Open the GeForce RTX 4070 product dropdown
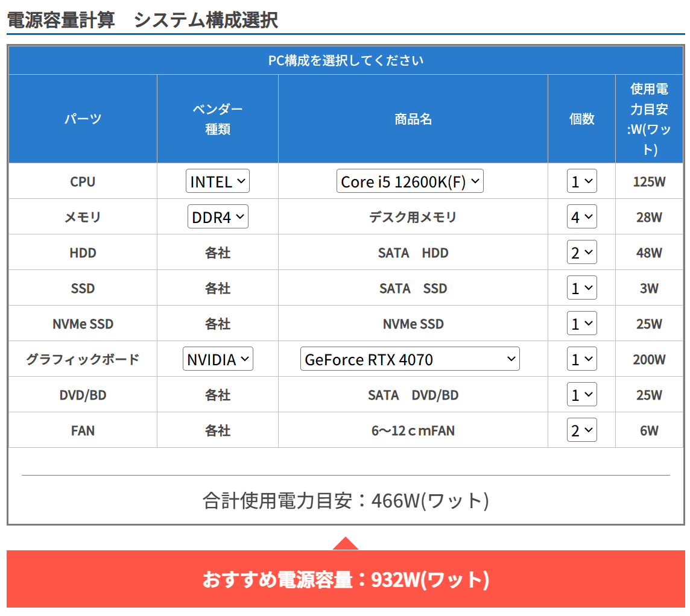 tap(410, 359)
